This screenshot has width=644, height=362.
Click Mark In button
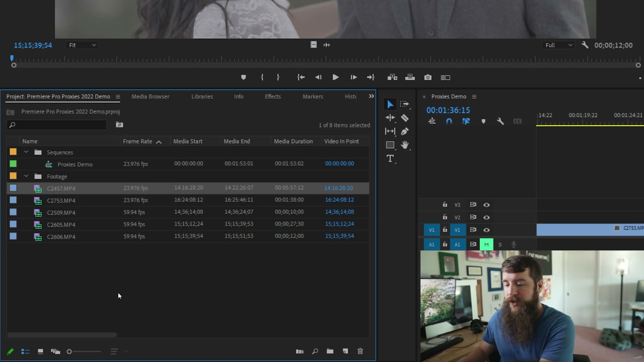262,77
